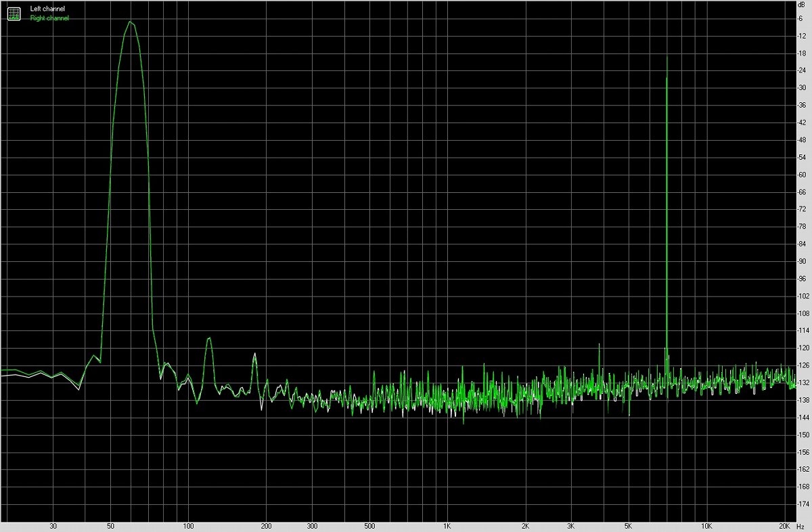This screenshot has width=812, height=532.
Task: Click the -12 dB axis value
Action: (x=803, y=36)
